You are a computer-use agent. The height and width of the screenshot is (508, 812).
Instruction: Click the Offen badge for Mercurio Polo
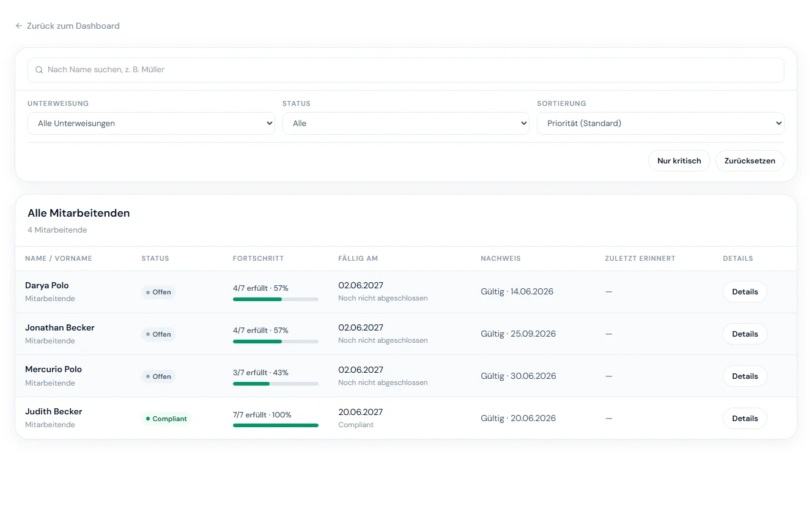point(158,376)
